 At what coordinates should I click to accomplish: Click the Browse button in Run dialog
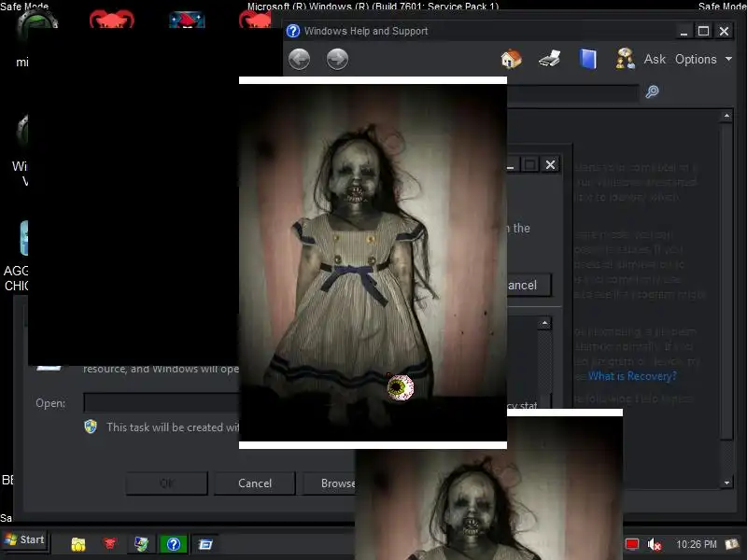click(330, 483)
